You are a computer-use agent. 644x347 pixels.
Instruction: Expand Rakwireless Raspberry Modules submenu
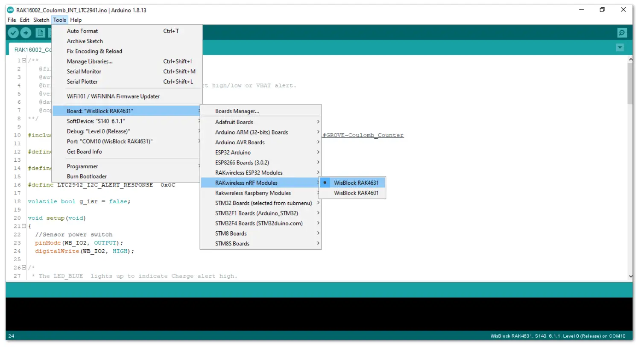coord(261,193)
